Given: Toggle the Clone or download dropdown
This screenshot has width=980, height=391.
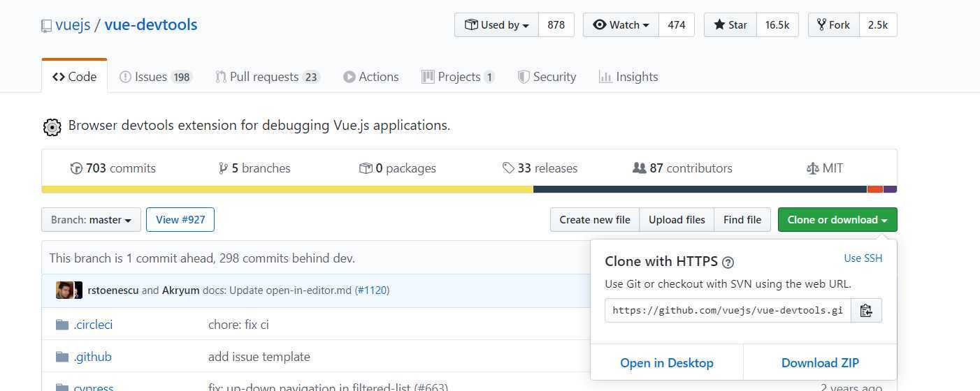Looking at the screenshot, I should pyautogui.click(x=837, y=220).
